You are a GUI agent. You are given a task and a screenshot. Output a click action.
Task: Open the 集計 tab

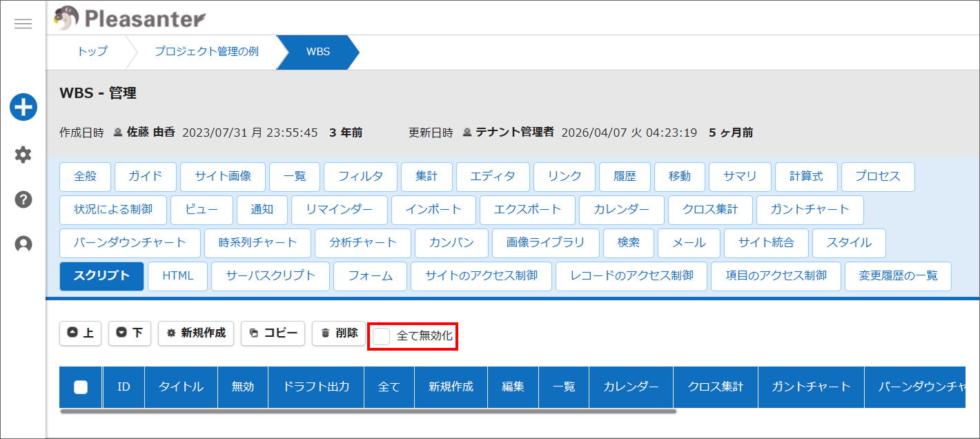pos(427,177)
